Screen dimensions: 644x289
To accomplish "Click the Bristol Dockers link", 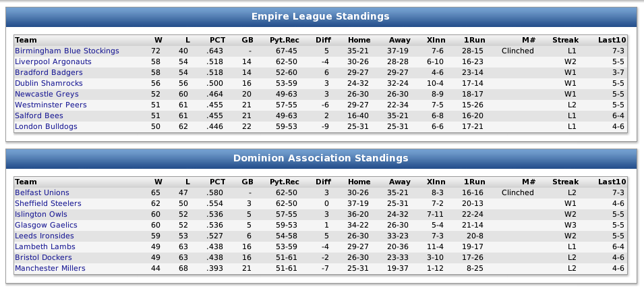I will tap(43, 257).
